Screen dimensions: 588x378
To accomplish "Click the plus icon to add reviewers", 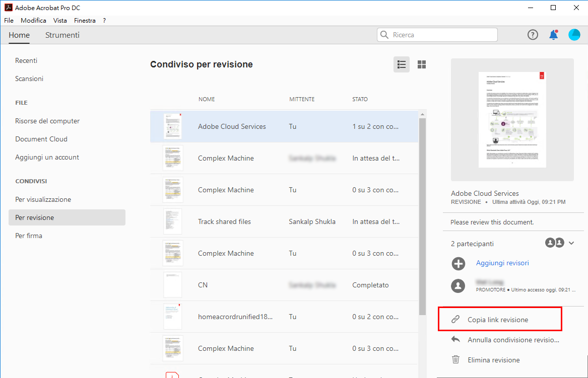I will (x=458, y=263).
